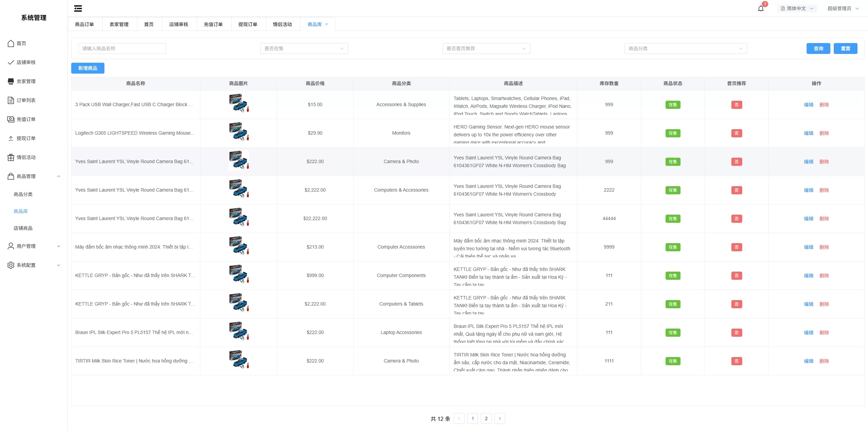Toggle 在售 tag for TIRTIR Rice Toner row
Image resolution: width=868 pixels, height=431 pixels.
(673, 361)
